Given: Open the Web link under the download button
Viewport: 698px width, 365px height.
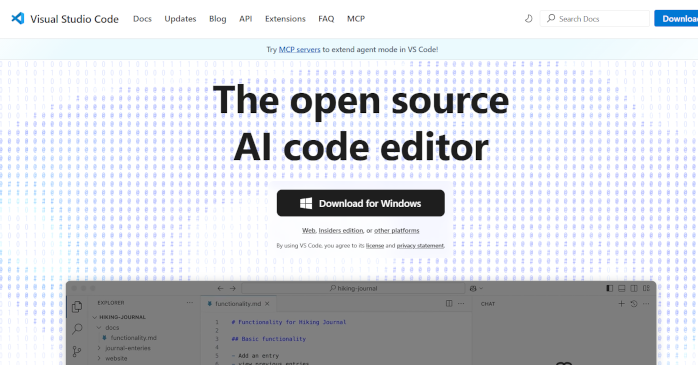Looking at the screenshot, I should (308, 230).
